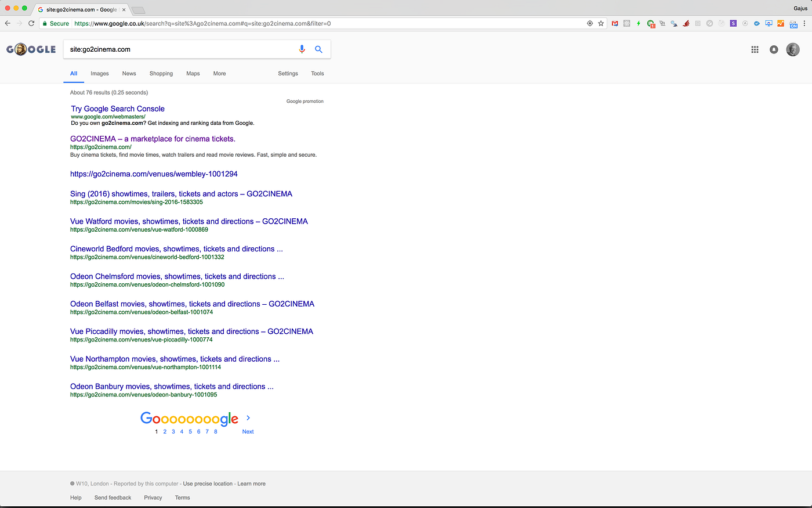Open the Settings dropdown

[288, 74]
